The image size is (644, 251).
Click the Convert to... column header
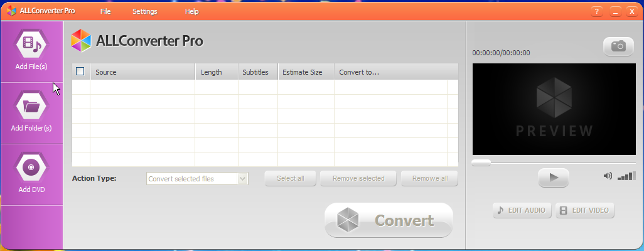click(x=396, y=72)
